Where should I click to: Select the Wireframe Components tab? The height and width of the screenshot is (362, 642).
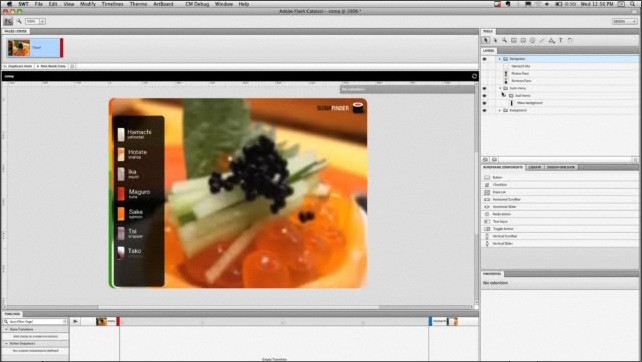click(503, 167)
